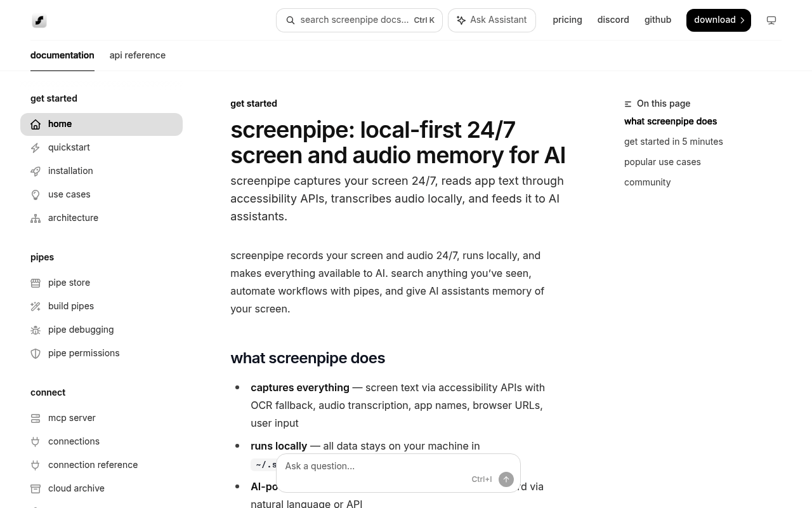
Task: Open pipe permissions in the sidebar
Action: click(101, 354)
